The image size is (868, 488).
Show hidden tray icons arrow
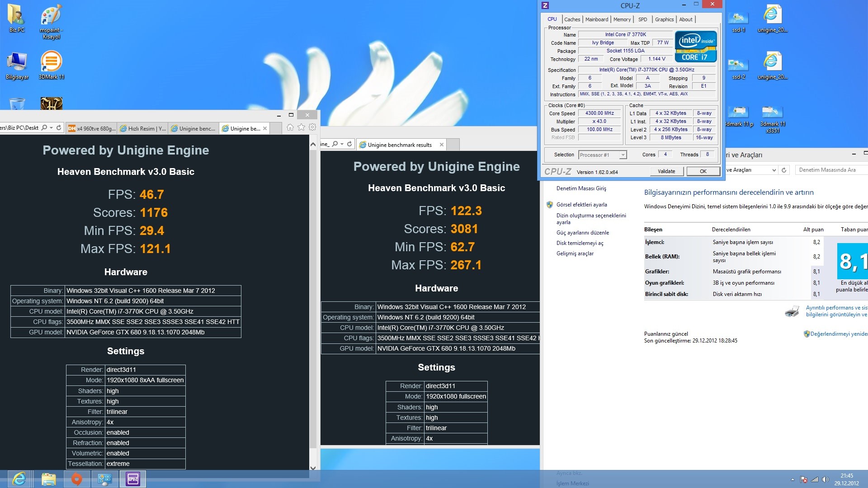(793, 480)
